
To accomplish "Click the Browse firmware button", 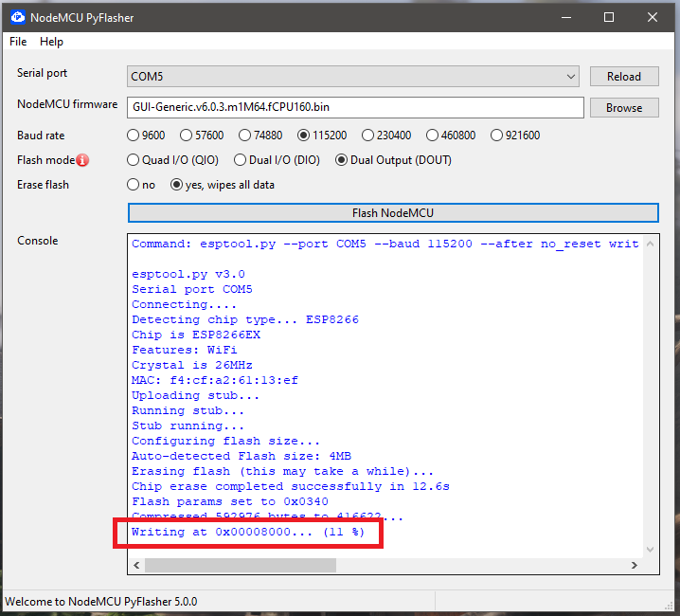I will tap(624, 108).
